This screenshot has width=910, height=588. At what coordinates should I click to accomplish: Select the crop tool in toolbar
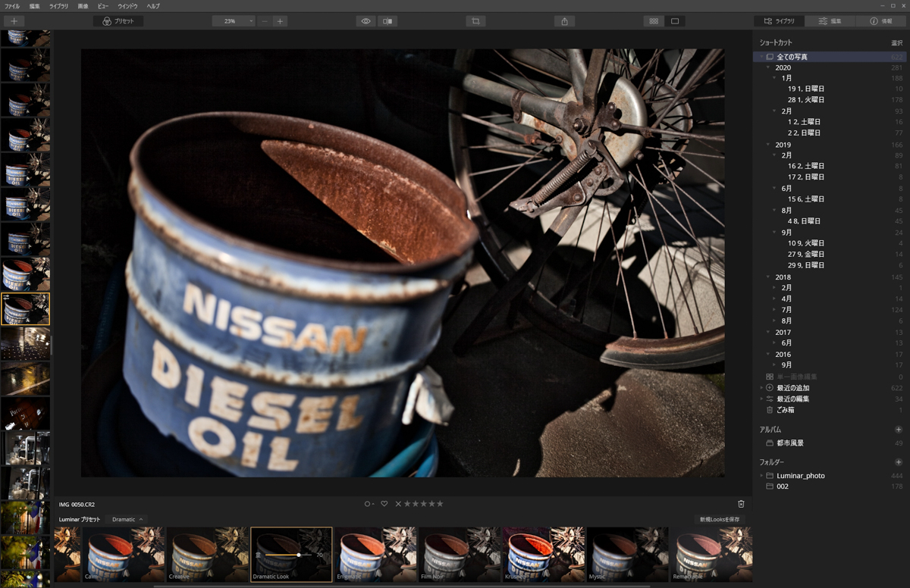tap(475, 21)
